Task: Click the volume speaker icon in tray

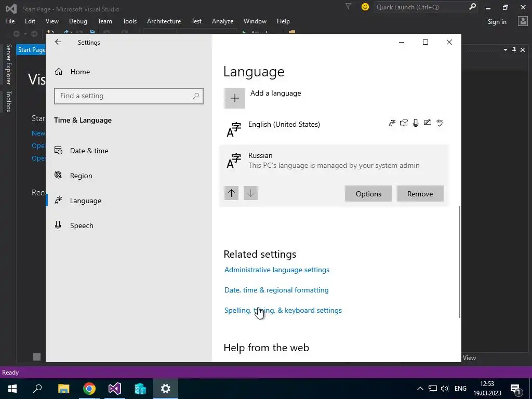Action: [445, 389]
